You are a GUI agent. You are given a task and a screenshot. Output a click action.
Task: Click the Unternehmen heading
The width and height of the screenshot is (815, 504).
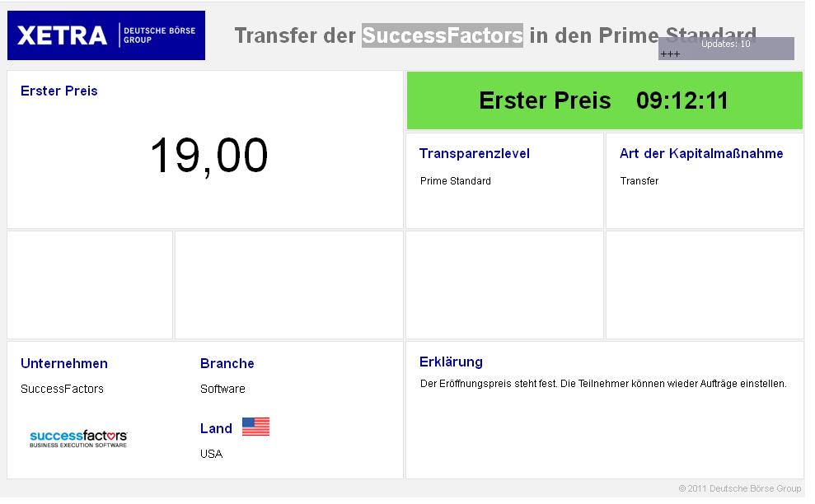point(64,363)
